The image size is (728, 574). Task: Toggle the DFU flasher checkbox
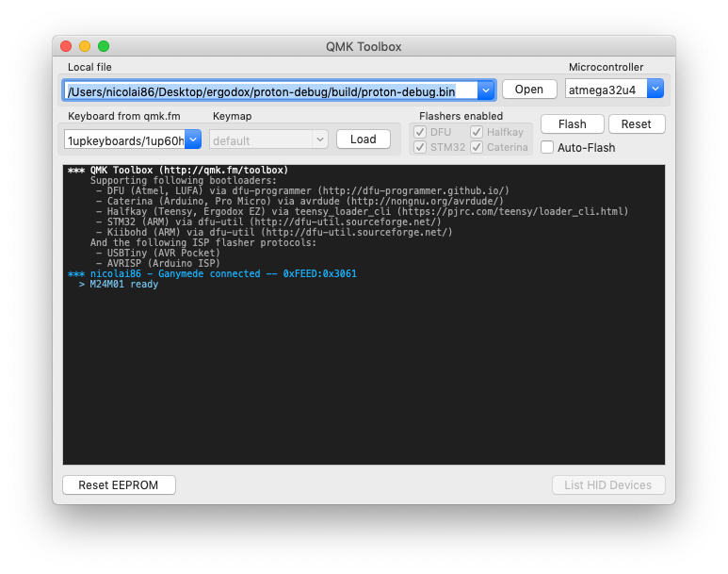coord(420,132)
